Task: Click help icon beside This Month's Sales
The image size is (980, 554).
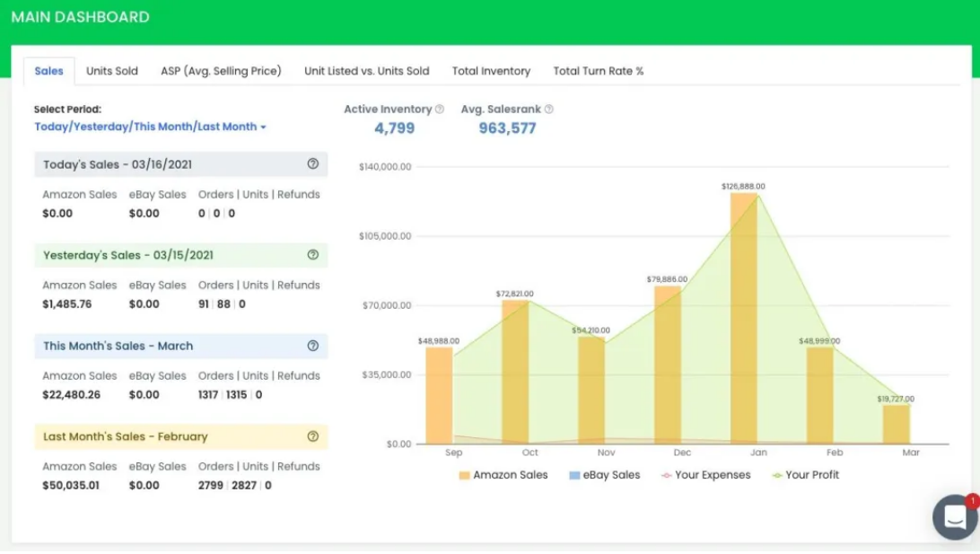Action: click(x=313, y=346)
